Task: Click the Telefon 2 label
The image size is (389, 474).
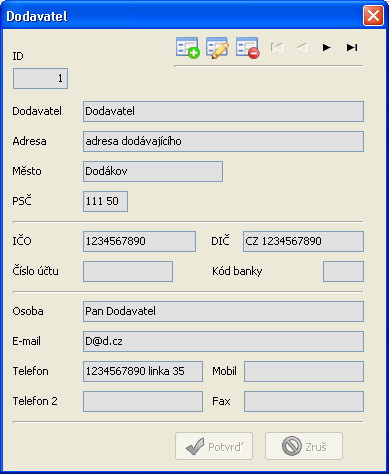Action: point(35,401)
